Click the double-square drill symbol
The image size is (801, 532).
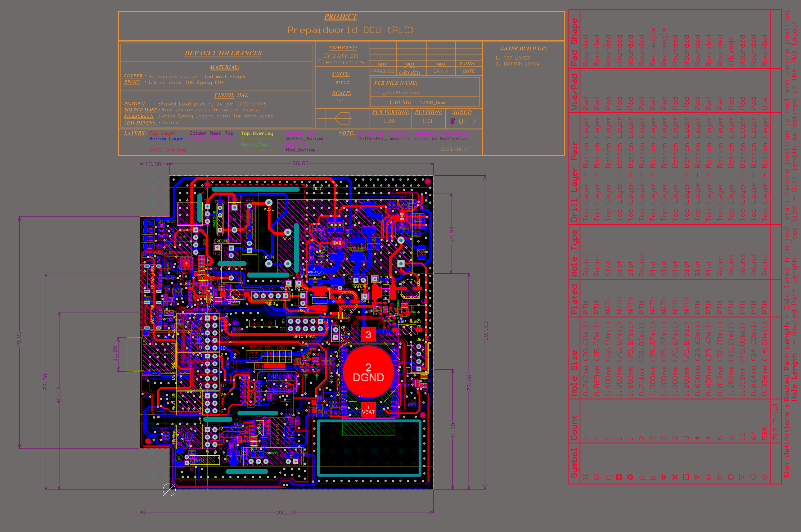pos(619,477)
